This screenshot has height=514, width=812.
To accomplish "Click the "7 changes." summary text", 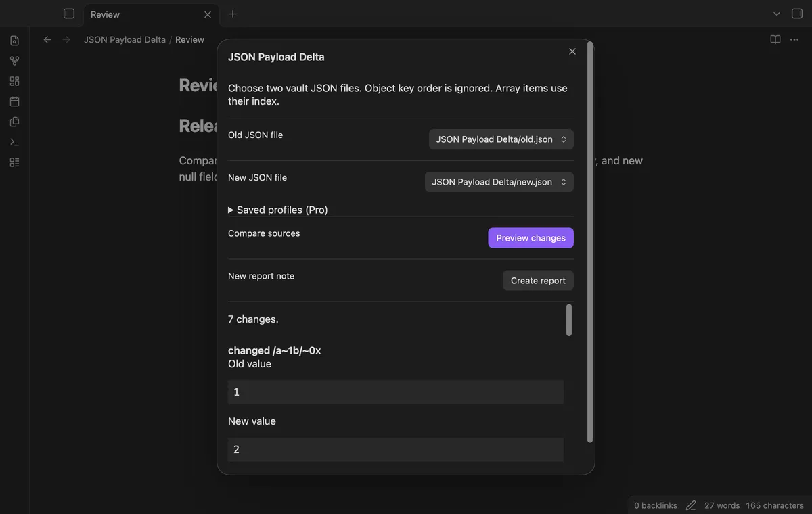I will [x=253, y=319].
